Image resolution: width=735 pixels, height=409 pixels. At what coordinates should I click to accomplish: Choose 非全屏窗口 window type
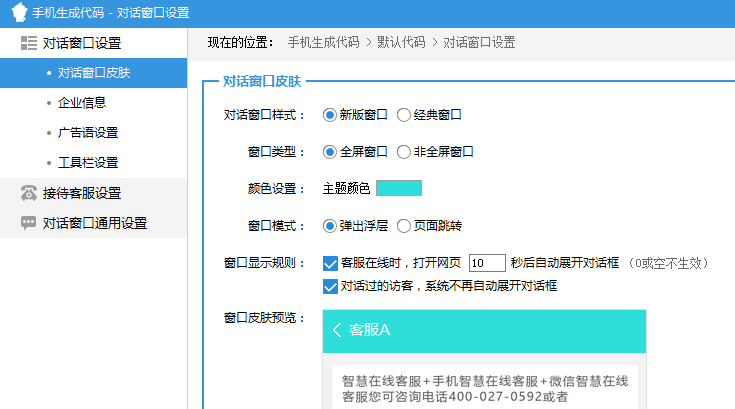[404, 152]
